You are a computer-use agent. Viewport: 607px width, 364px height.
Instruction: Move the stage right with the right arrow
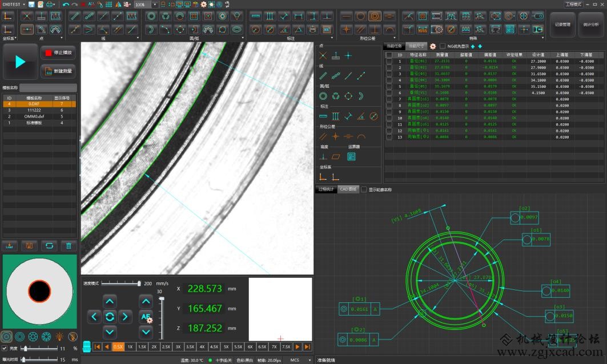point(125,317)
